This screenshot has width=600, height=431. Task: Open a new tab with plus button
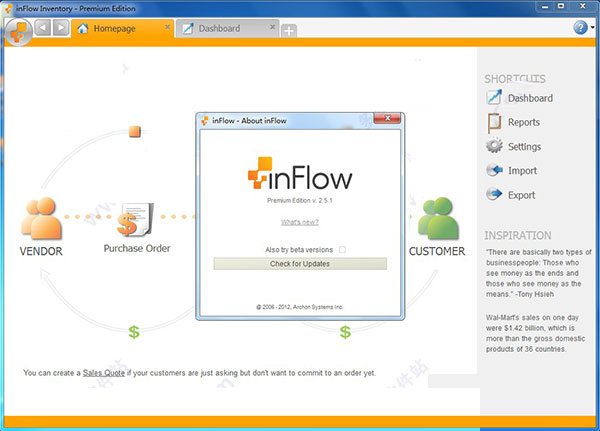coord(289,31)
